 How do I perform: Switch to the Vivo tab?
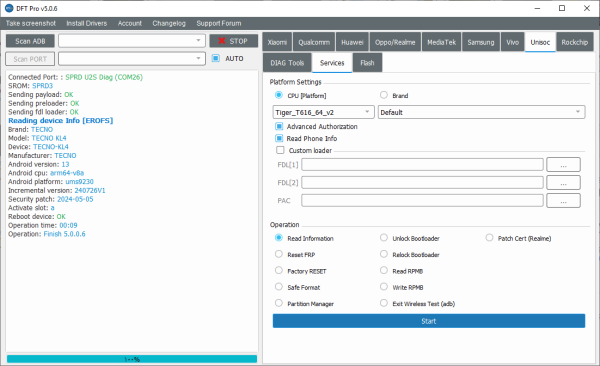coord(512,42)
